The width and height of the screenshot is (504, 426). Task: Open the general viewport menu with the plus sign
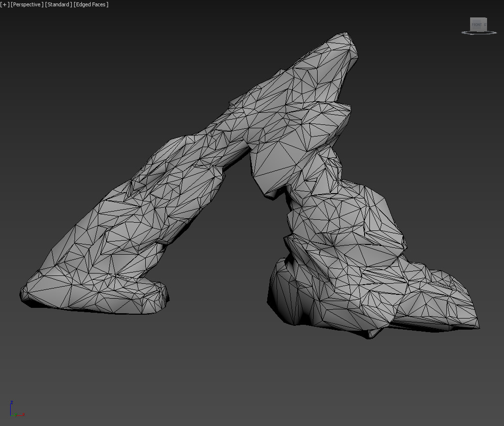point(4,4)
